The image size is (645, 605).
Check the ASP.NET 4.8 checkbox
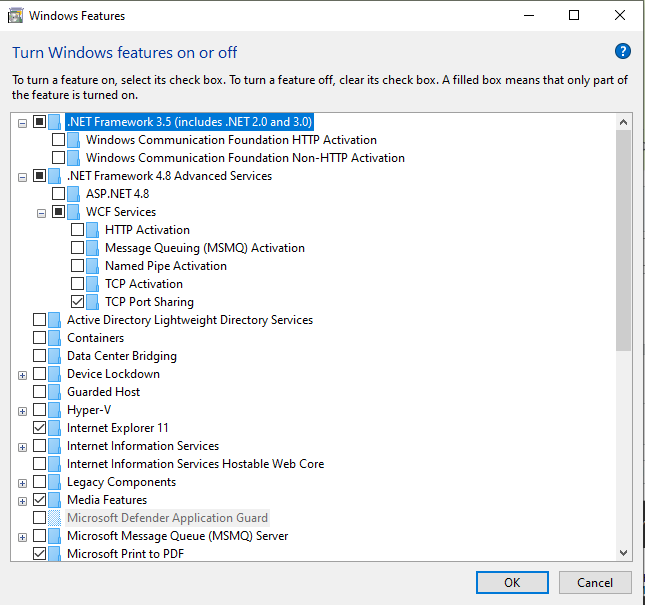coord(58,193)
